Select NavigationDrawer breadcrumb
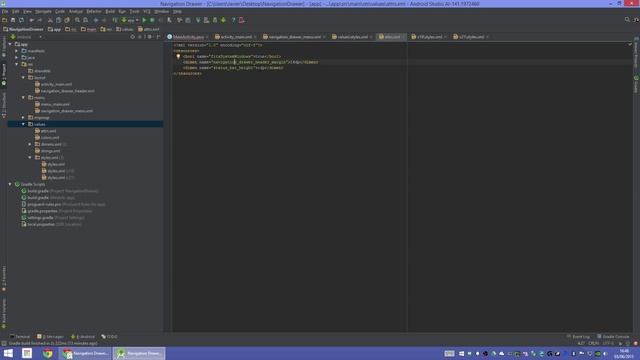This screenshot has width=640, height=360. (23, 29)
